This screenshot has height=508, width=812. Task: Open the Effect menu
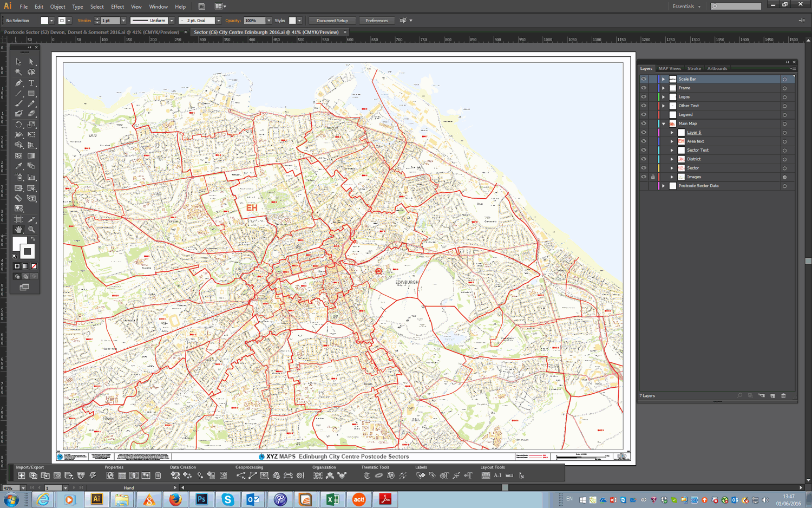click(x=117, y=6)
